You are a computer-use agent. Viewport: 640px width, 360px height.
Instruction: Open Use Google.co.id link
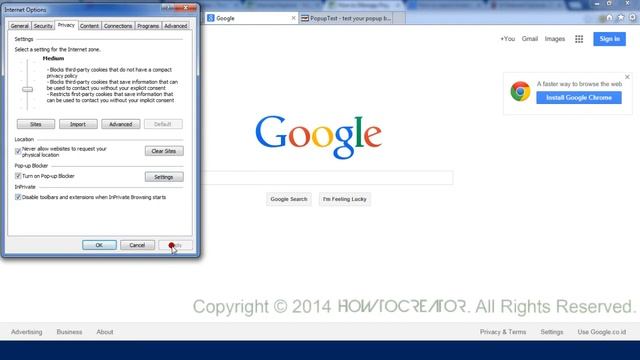pyautogui.click(x=602, y=332)
